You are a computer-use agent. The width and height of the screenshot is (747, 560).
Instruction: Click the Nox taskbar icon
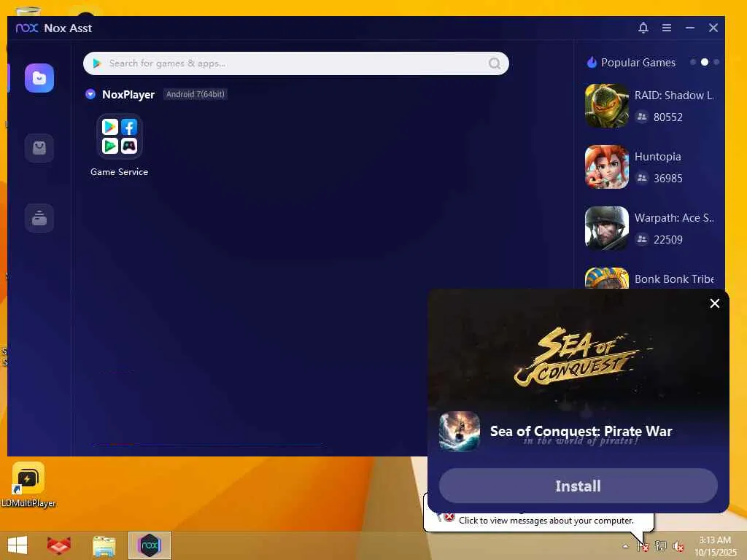(149, 545)
